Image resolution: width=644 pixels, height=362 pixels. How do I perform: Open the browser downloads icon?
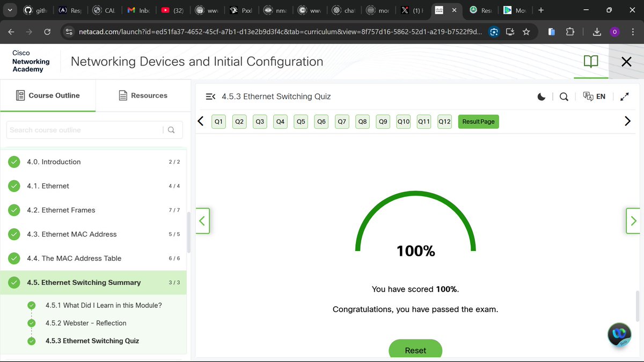coord(597,32)
